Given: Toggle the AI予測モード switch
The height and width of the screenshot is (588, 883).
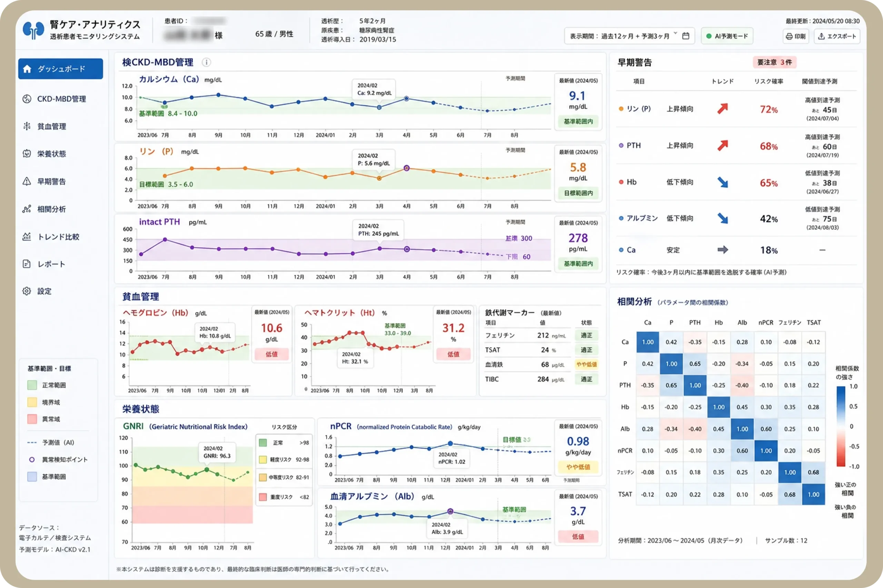Looking at the screenshot, I should click(x=727, y=36).
